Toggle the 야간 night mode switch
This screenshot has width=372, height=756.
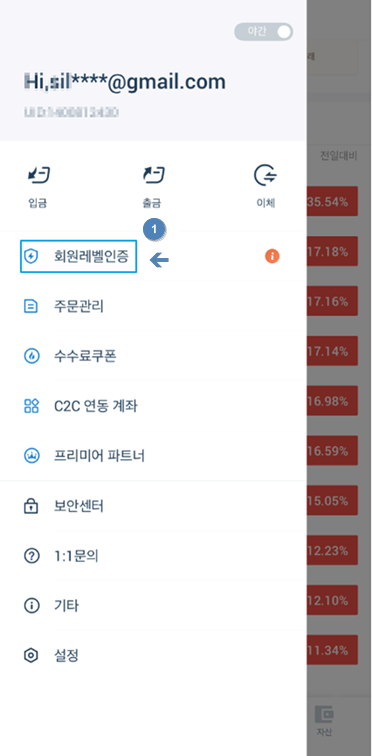pyautogui.click(x=264, y=32)
